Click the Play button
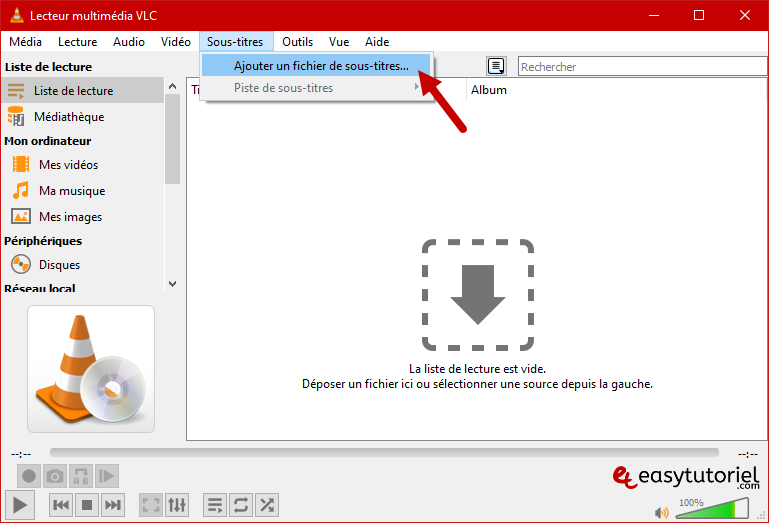Screen dimensions: 769x523 click(x=20, y=504)
